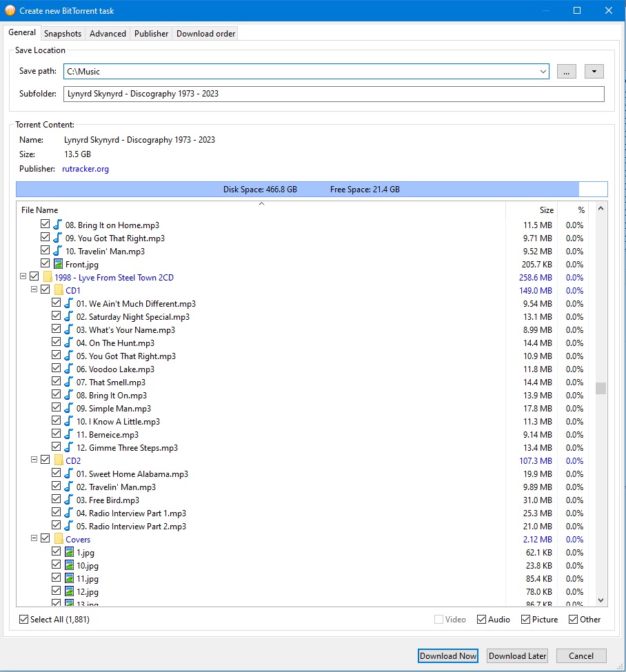Screen dimensions: 626x672
Task: Click the image icon of 1.jpg
Action: pos(69,552)
